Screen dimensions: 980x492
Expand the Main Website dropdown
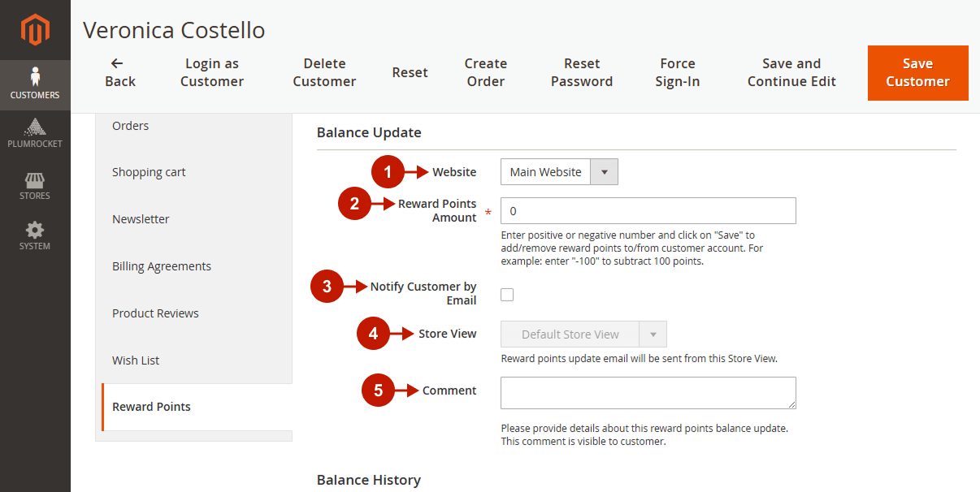(x=559, y=172)
